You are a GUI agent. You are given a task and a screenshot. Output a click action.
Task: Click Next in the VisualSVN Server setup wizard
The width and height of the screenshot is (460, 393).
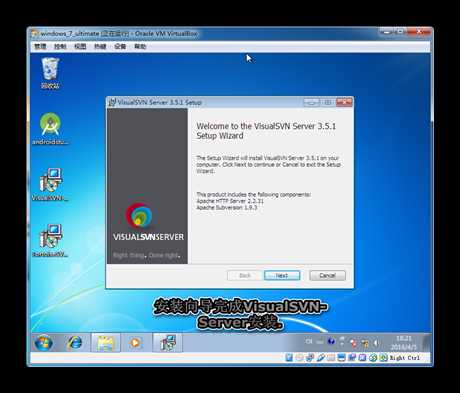click(282, 275)
